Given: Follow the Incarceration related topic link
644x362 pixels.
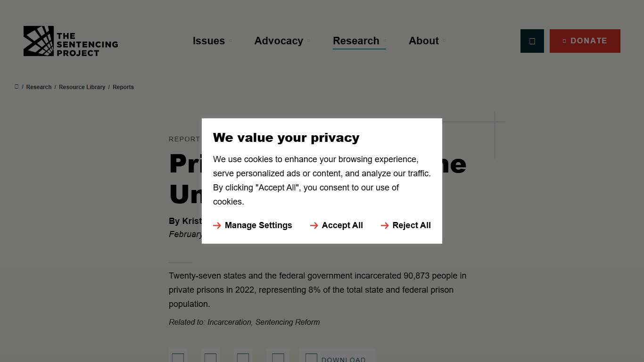Looking at the screenshot, I should coord(229,322).
